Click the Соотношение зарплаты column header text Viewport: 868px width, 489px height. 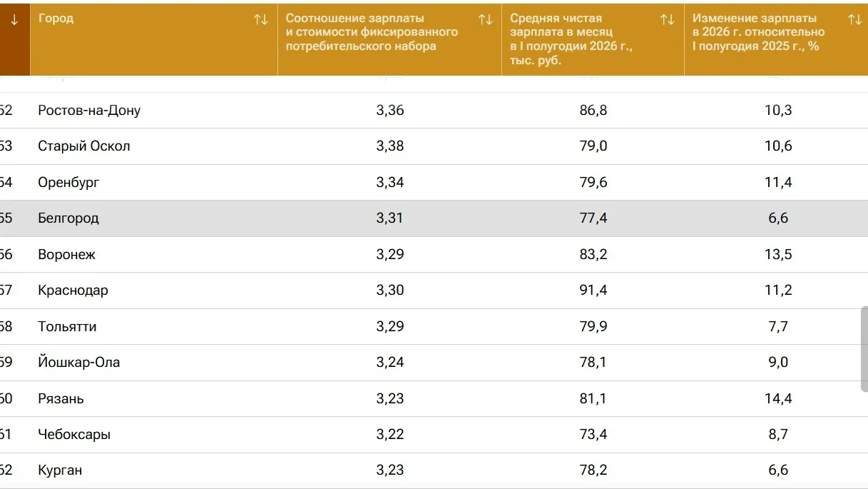[372, 32]
